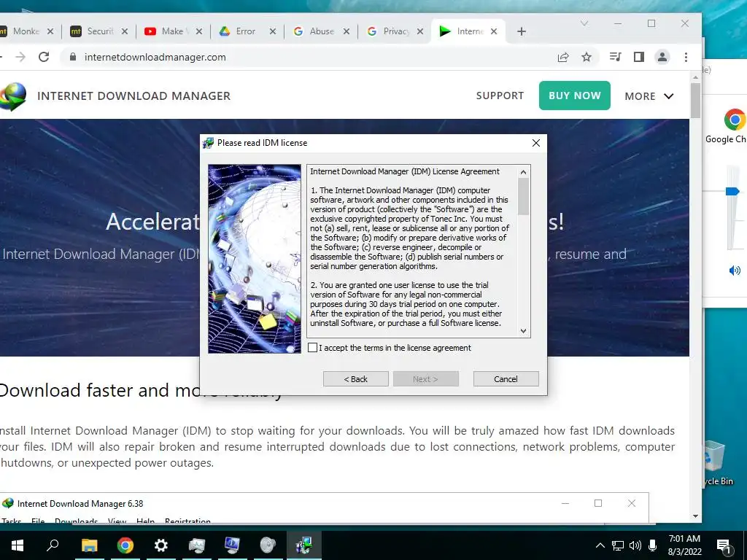Screen dimensions: 747x560
Task: Open the monitor app icon in taskbar
Action: 232,545
